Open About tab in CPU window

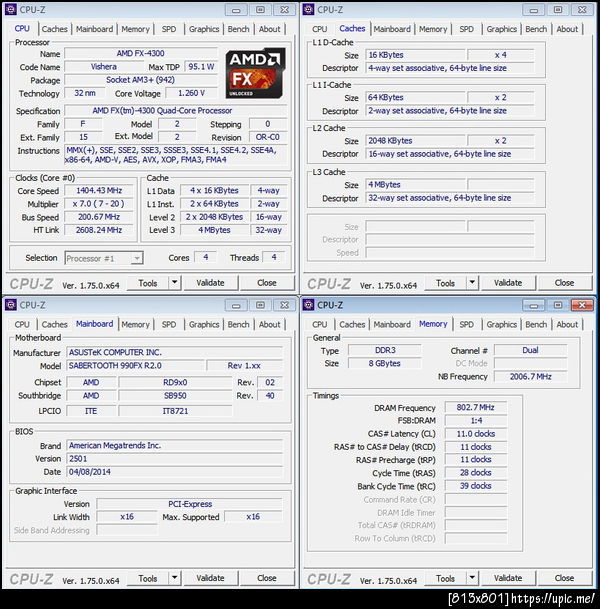tap(270, 29)
